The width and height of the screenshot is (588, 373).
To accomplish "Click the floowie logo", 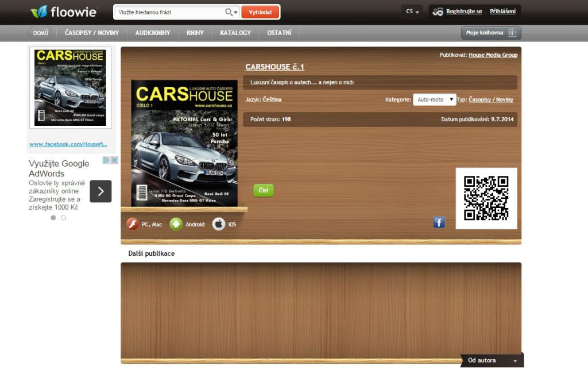I will 63,12.
